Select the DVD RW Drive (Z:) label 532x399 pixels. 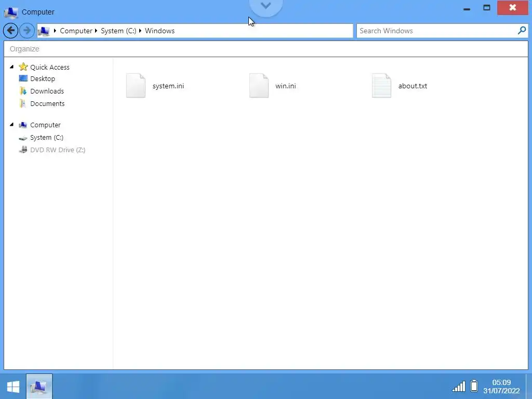point(58,150)
